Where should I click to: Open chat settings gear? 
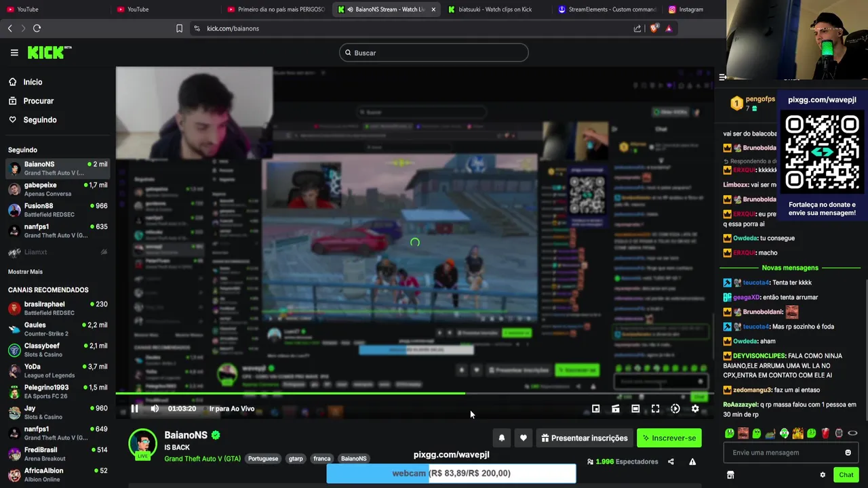click(823, 475)
